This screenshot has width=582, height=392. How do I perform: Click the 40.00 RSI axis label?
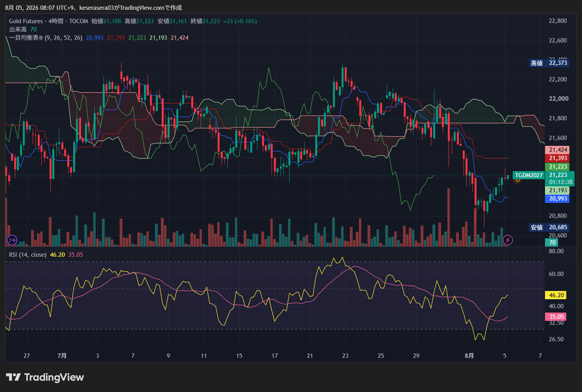click(x=557, y=306)
